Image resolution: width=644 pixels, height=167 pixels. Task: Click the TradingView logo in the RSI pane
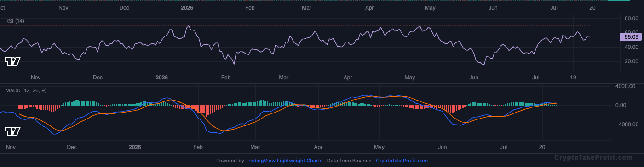[12, 62]
